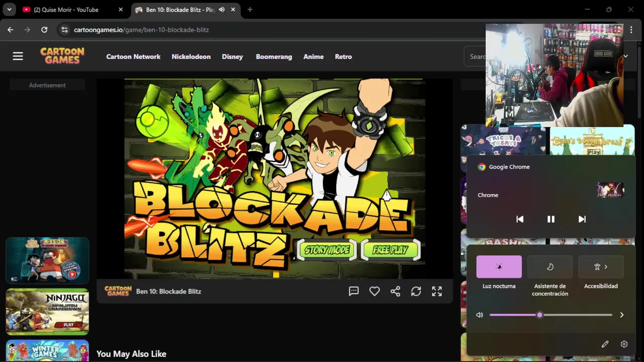Click the Cartoon Games site logo
This screenshot has width=644, height=362.
coord(62,56)
